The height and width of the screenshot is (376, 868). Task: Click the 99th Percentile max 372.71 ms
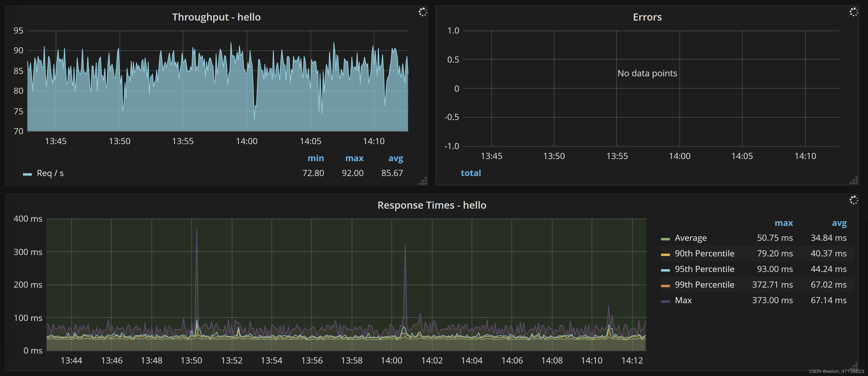(772, 285)
